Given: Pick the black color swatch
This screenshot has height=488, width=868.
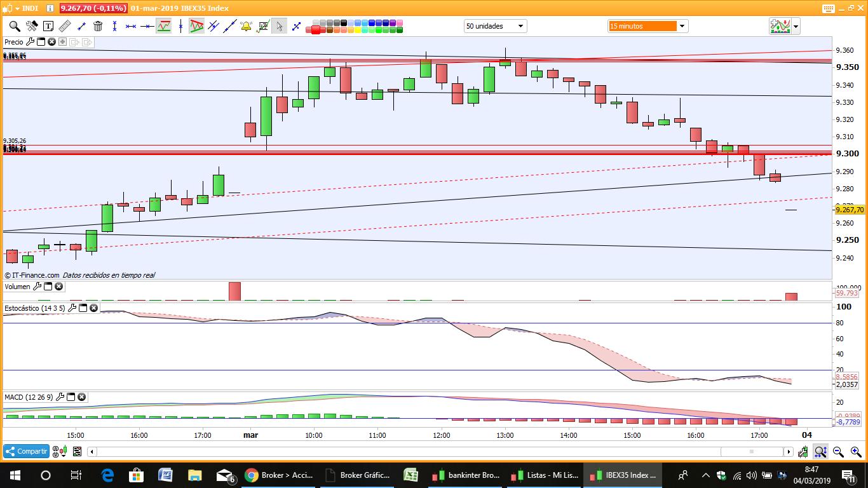Looking at the screenshot, I should 344,23.
